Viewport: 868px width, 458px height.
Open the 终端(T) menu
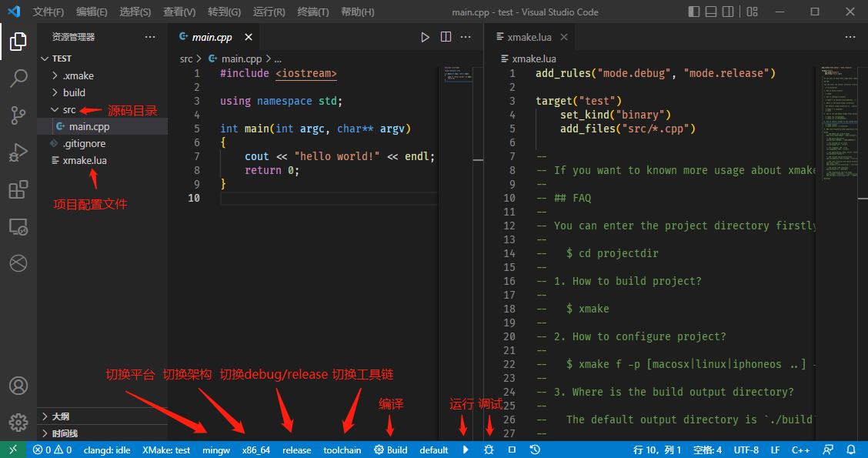(312, 12)
